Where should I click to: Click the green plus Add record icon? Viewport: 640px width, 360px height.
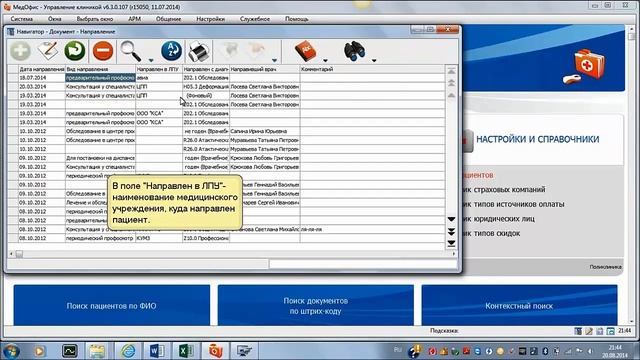click(20, 51)
